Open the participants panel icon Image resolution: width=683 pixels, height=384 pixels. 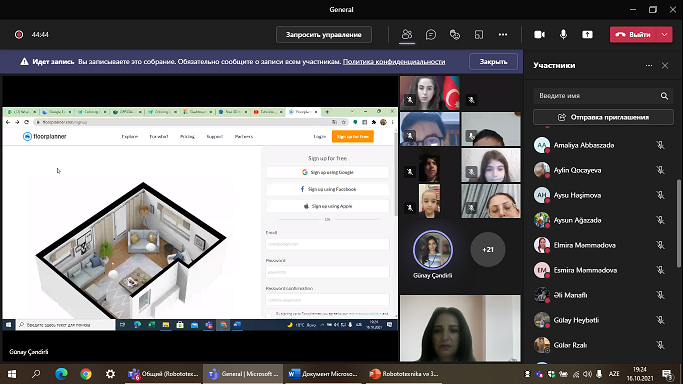(x=407, y=34)
